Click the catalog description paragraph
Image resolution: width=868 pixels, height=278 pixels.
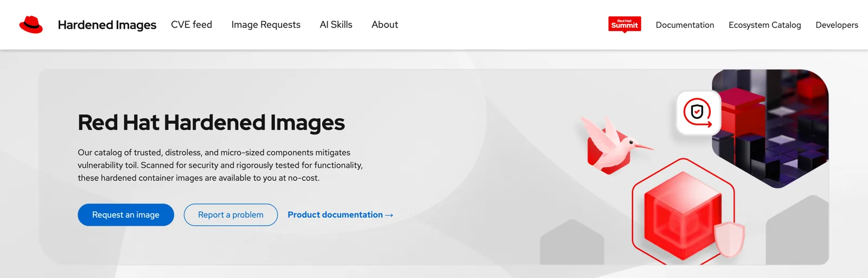(220, 165)
